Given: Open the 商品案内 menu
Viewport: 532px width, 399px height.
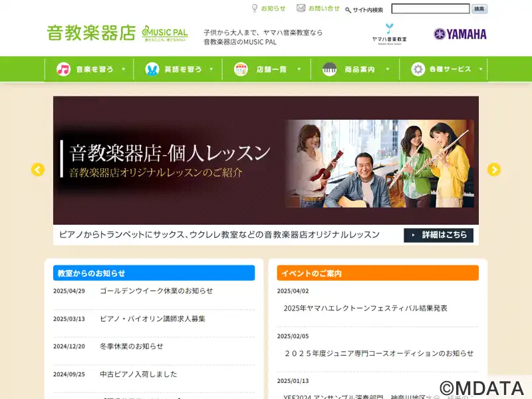Looking at the screenshot, I should tap(355, 69).
